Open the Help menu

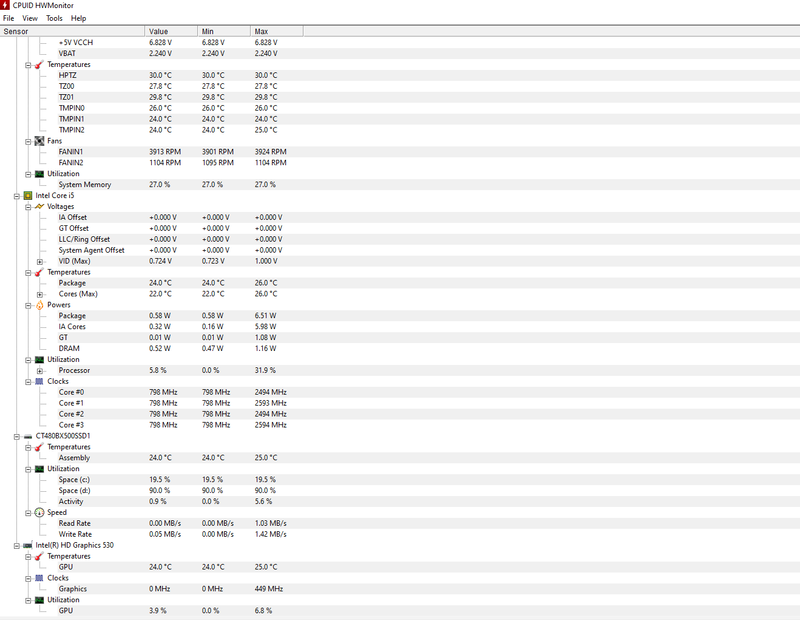(79, 18)
